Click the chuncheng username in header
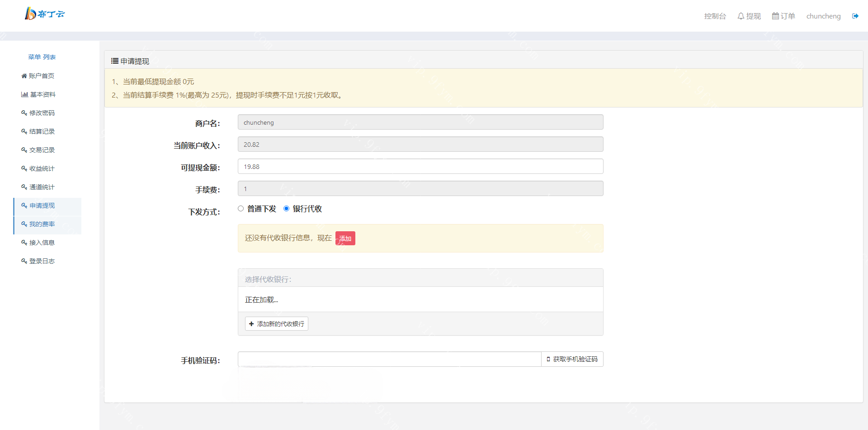The height and width of the screenshot is (430, 868). pyautogui.click(x=823, y=16)
